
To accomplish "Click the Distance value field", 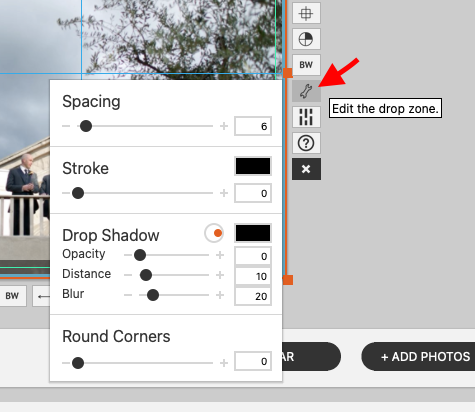I will pyautogui.click(x=253, y=276).
